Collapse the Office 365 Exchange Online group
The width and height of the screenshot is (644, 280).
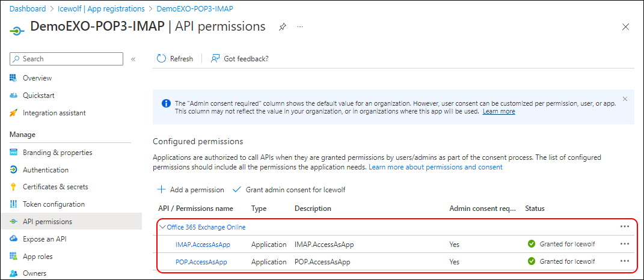(x=163, y=227)
